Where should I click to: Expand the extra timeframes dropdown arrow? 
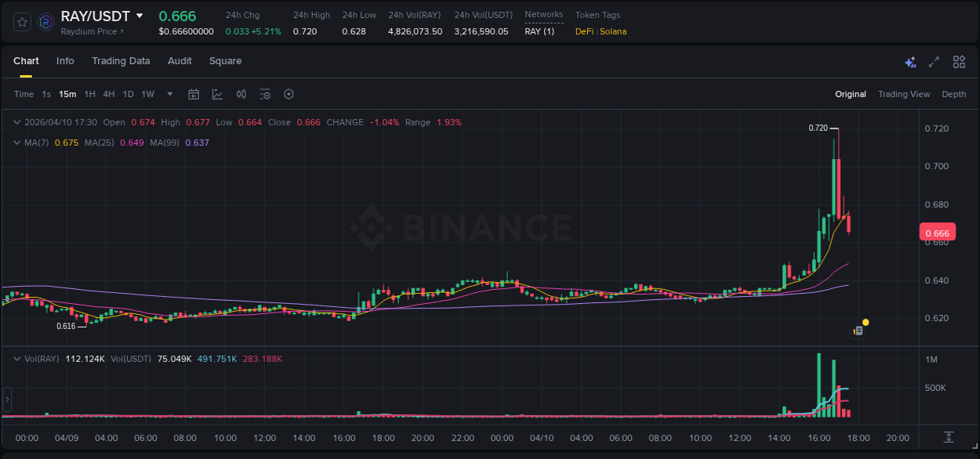tap(169, 94)
